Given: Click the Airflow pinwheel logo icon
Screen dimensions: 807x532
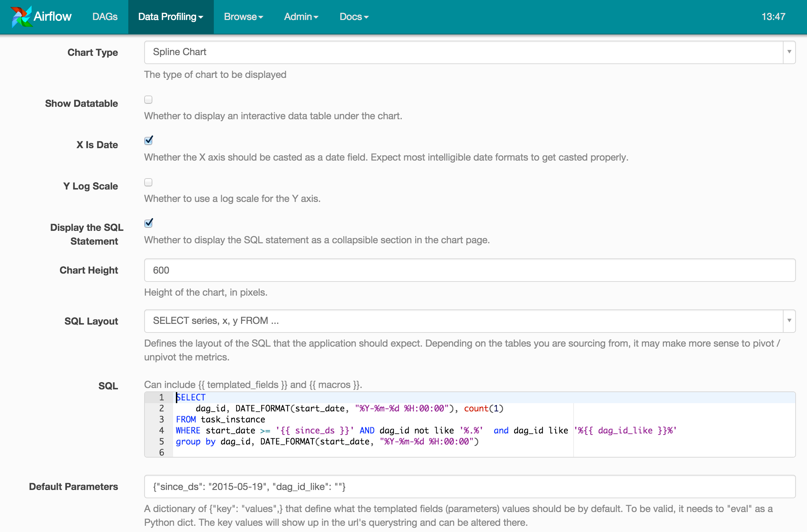Looking at the screenshot, I should tap(21, 17).
